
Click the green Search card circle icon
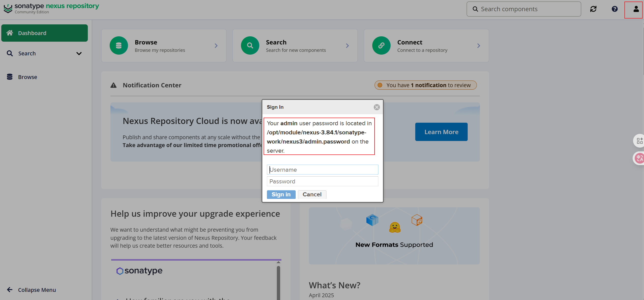(x=250, y=45)
